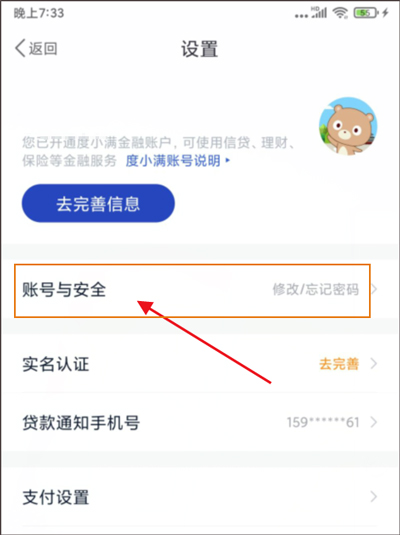Tap the three-dot status icon
The height and width of the screenshot is (535, 400).
(302, 16)
